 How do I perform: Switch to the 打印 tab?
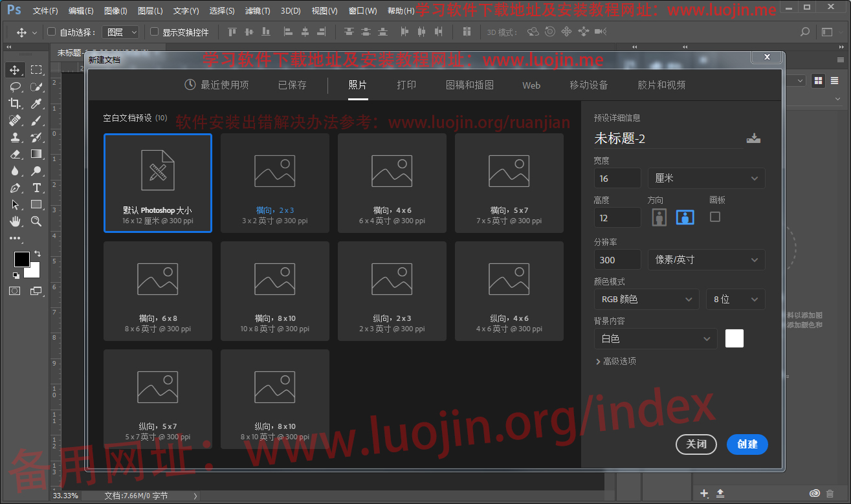click(x=406, y=85)
